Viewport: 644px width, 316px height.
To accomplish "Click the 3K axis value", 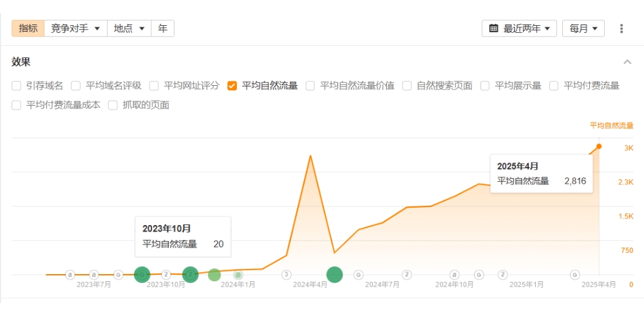I will pos(629,148).
